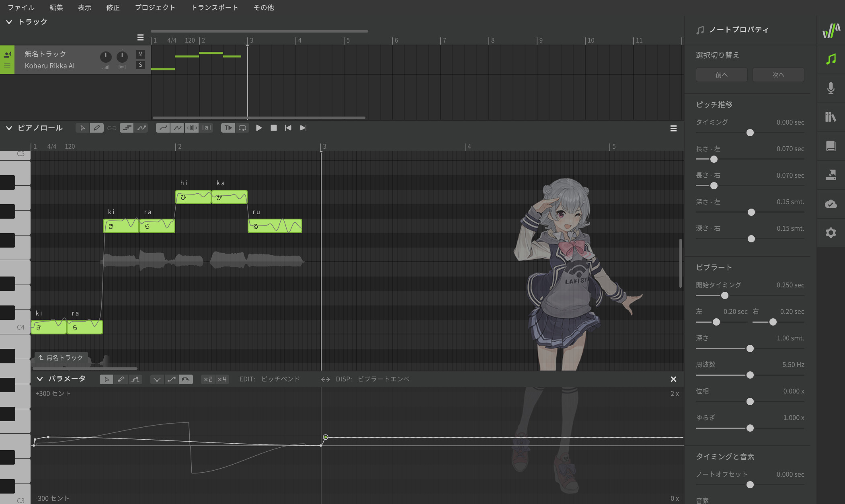Adjust the vibrato 周波数 slider
The width and height of the screenshot is (845, 504).
pos(750,375)
